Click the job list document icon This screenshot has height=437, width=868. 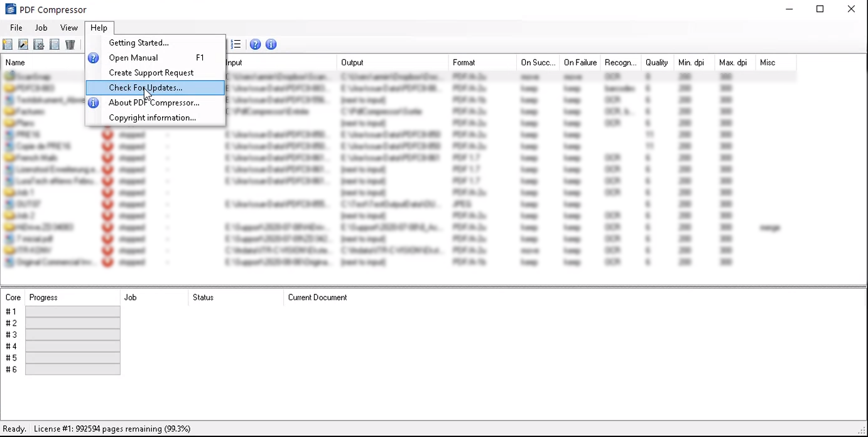[55, 45]
